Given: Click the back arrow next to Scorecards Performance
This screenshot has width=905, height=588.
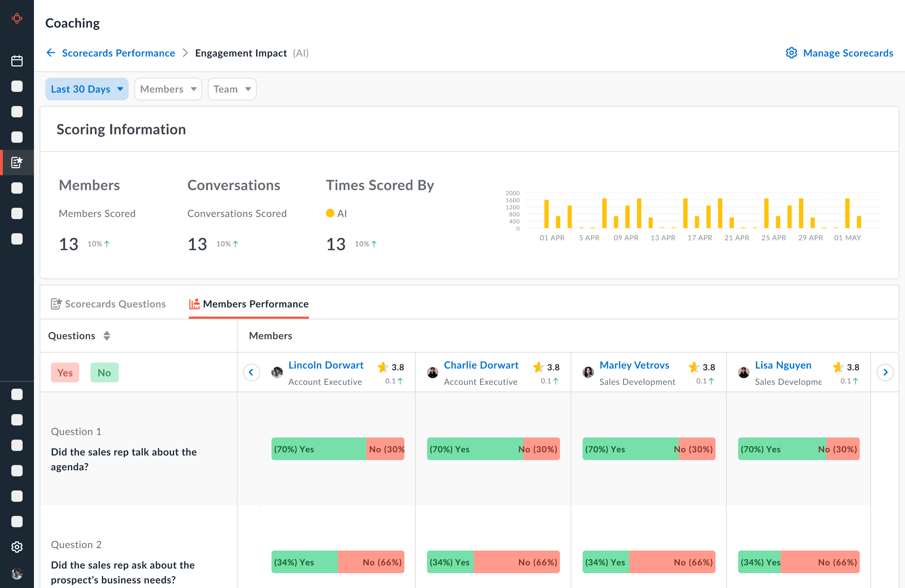Looking at the screenshot, I should tap(51, 53).
